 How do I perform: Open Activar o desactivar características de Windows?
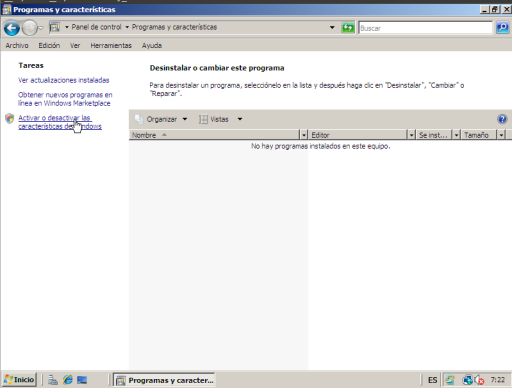[60, 122]
